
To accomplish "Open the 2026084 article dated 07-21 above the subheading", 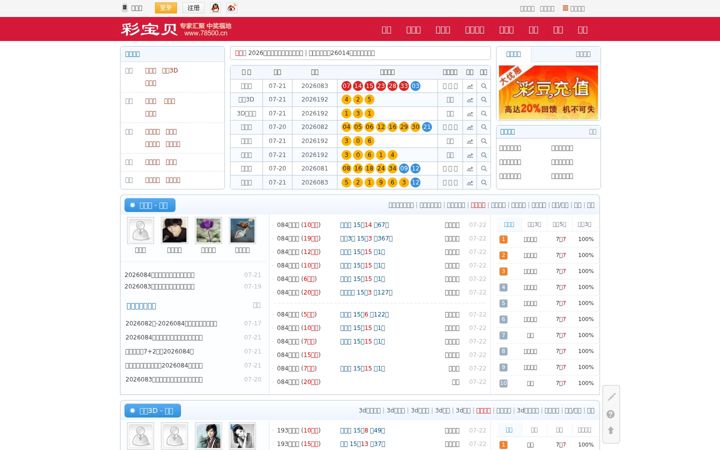I will (x=159, y=275).
